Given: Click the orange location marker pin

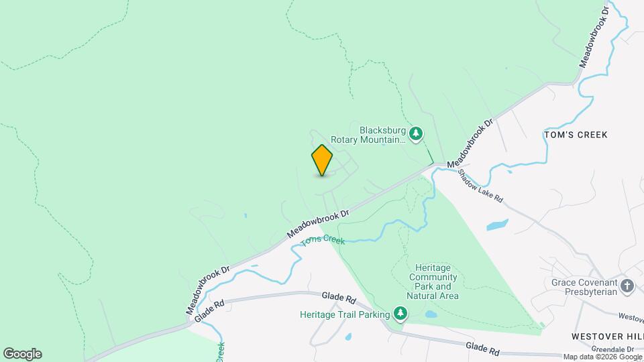Looking at the screenshot, I should [x=321, y=160].
